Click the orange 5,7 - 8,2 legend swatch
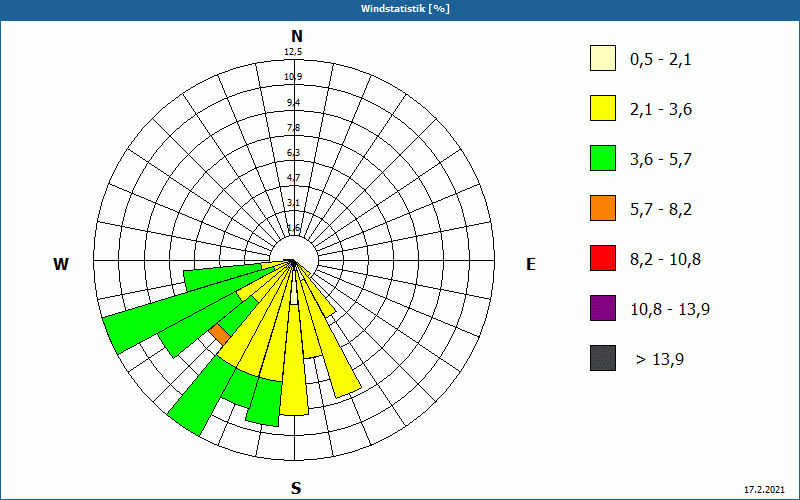Viewport: 800px width, 500px height. pyautogui.click(x=603, y=208)
